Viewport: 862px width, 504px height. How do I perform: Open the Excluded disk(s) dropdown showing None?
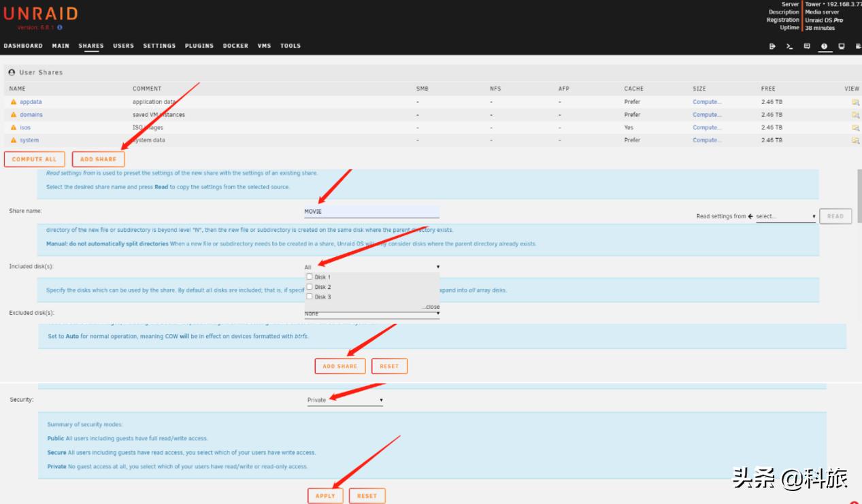tap(372, 314)
